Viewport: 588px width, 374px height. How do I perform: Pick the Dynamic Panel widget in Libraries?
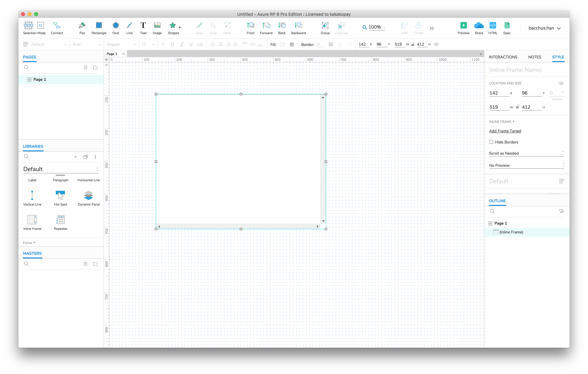[x=89, y=196]
